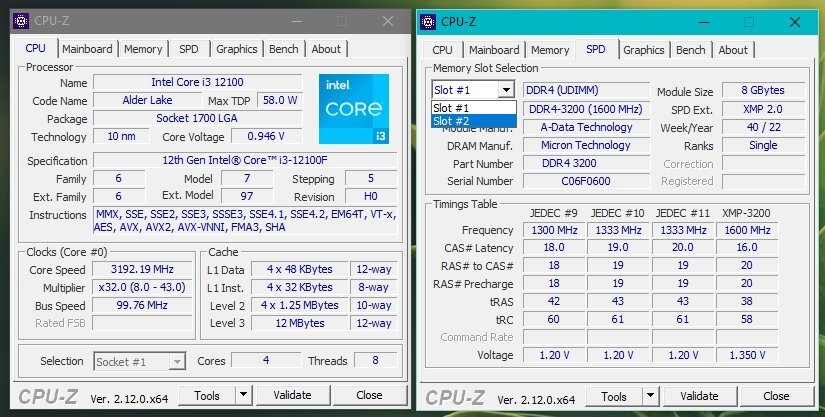The image size is (825, 417).
Task: Click the Module Manuf. value A-Data Technology
Action: [586, 127]
